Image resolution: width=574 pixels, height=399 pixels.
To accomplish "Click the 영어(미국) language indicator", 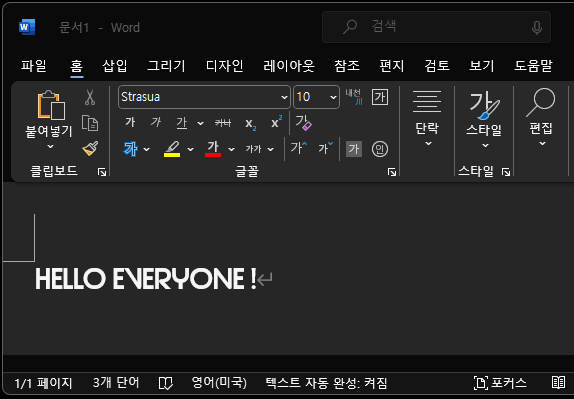I will point(219,383).
